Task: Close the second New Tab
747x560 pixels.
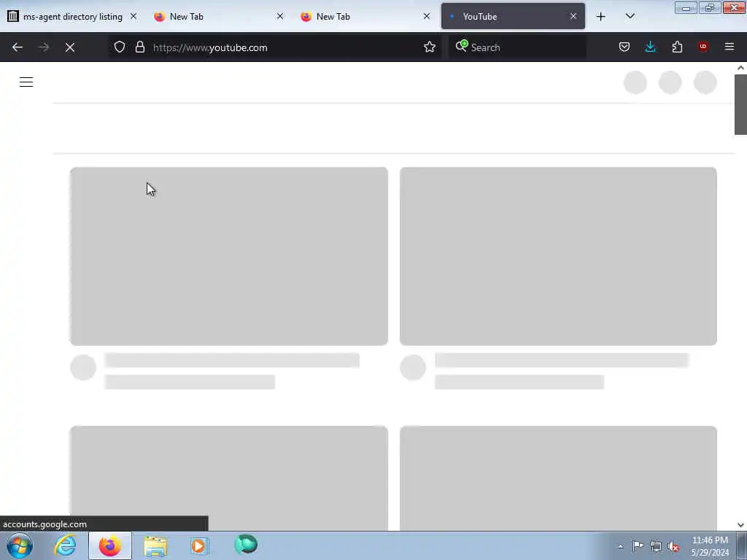Action: coord(427,16)
